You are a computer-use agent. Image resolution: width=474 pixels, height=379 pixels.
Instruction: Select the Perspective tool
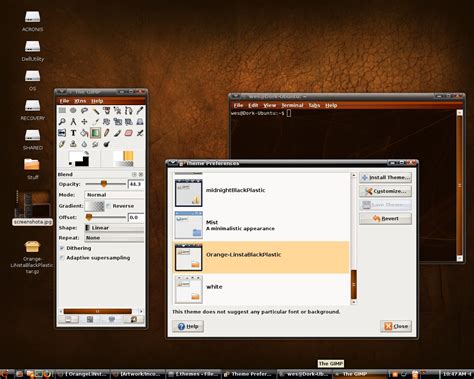click(140, 122)
